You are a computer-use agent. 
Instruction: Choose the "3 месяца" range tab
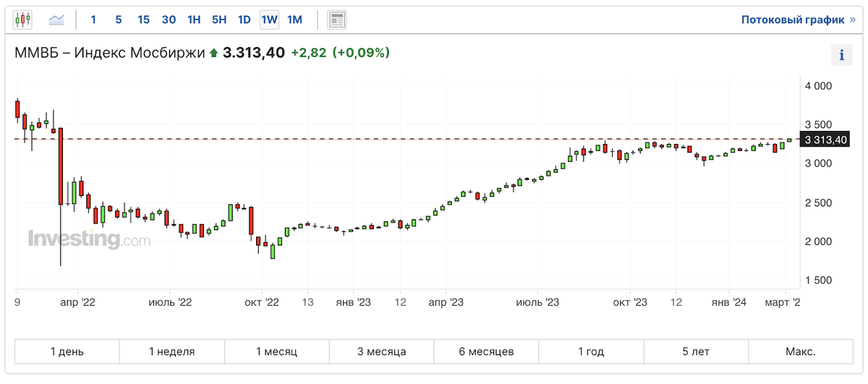point(382,351)
